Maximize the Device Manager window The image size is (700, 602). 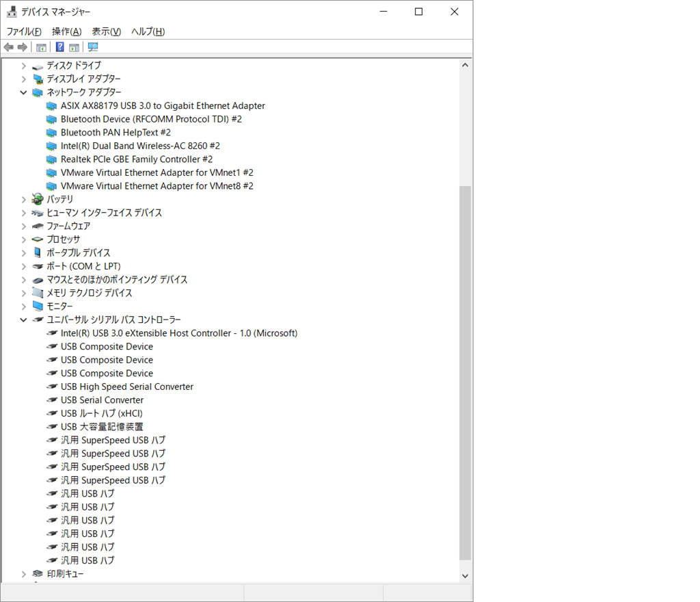coord(418,12)
